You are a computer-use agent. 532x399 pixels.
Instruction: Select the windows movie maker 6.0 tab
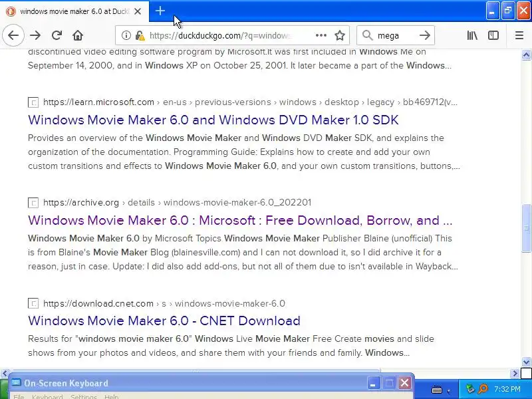(74, 11)
